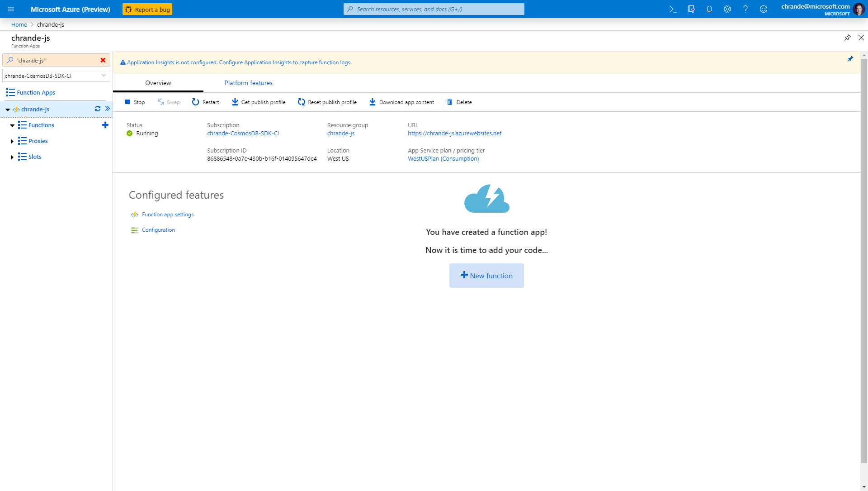This screenshot has width=868, height=491.
Task: Open chrande-CosmosDB-SDK-CI subscription dropdown
Action: (56, 76)
